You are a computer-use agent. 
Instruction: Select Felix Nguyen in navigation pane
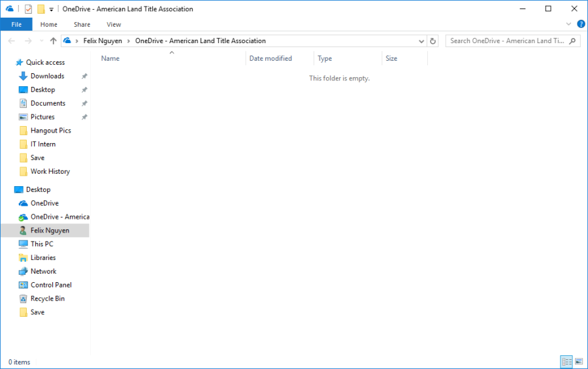click(50, 231)
